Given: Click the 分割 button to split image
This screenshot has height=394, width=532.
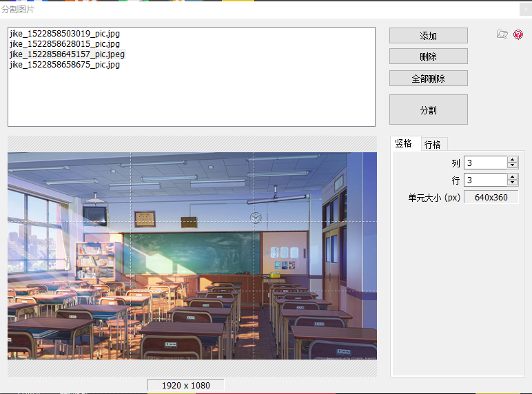Looking at the screenshot, I should pyautogui.click(x=428, y=110).
